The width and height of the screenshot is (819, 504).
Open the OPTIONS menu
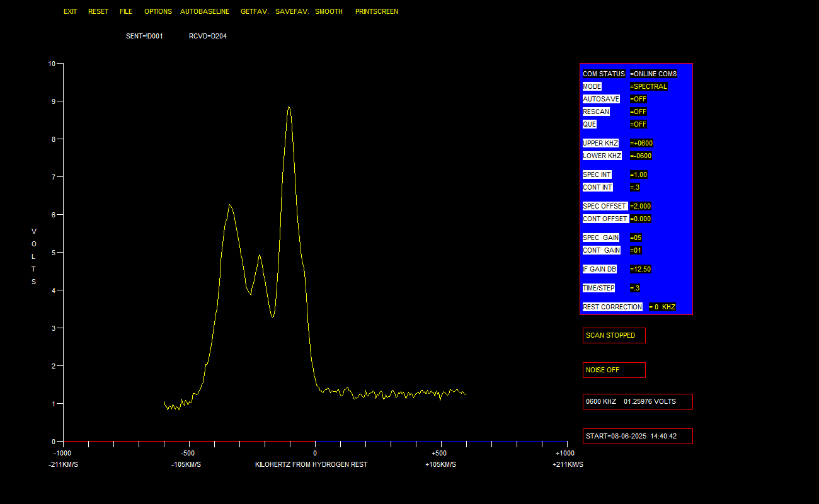(x=158, y=11)
